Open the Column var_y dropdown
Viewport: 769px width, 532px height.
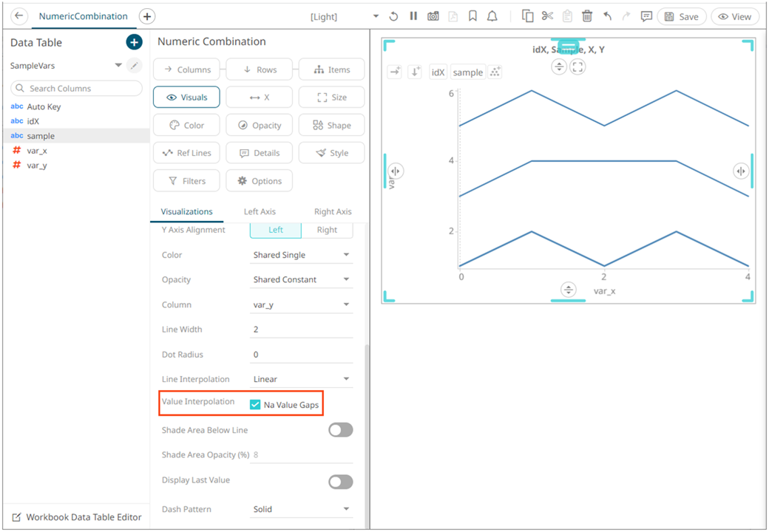click(x=301, y=304)
